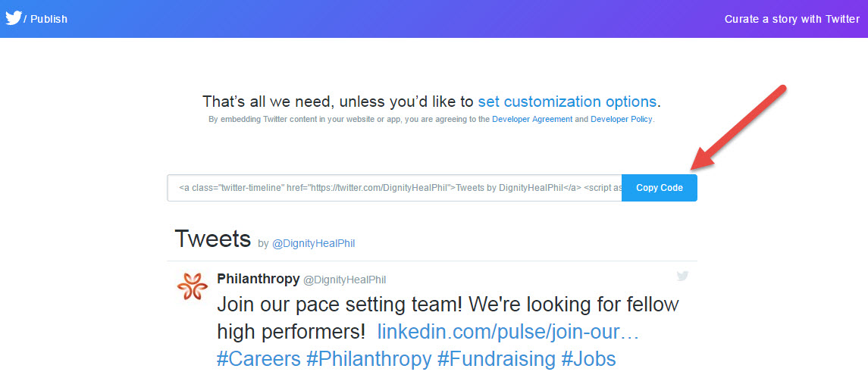Open the Developer Agreement link
868x375 pixels.
532,120
